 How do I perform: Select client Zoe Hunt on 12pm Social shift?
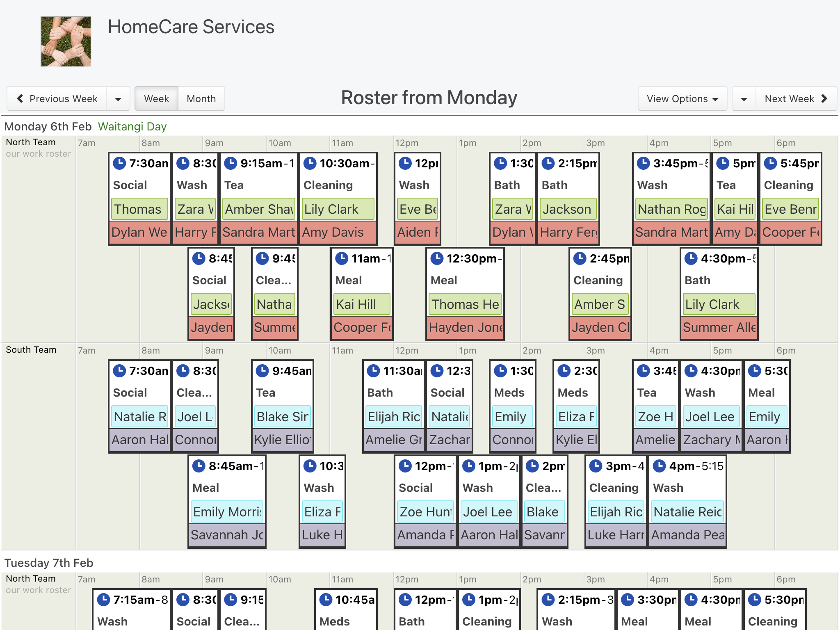425,512
